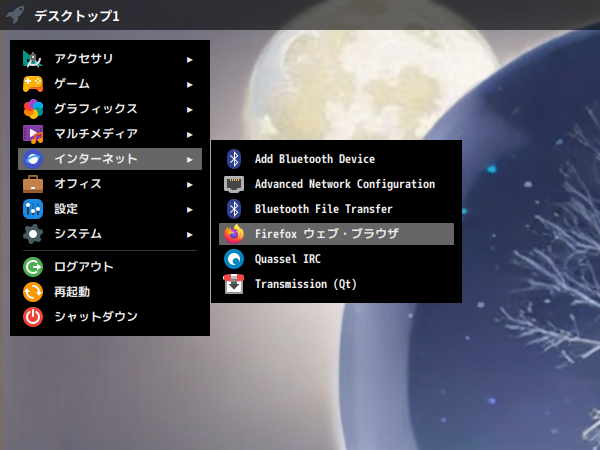This screenshot has width=600, height=450.
Task: Expand the システム submenu arrow
Action: [189, 235]
